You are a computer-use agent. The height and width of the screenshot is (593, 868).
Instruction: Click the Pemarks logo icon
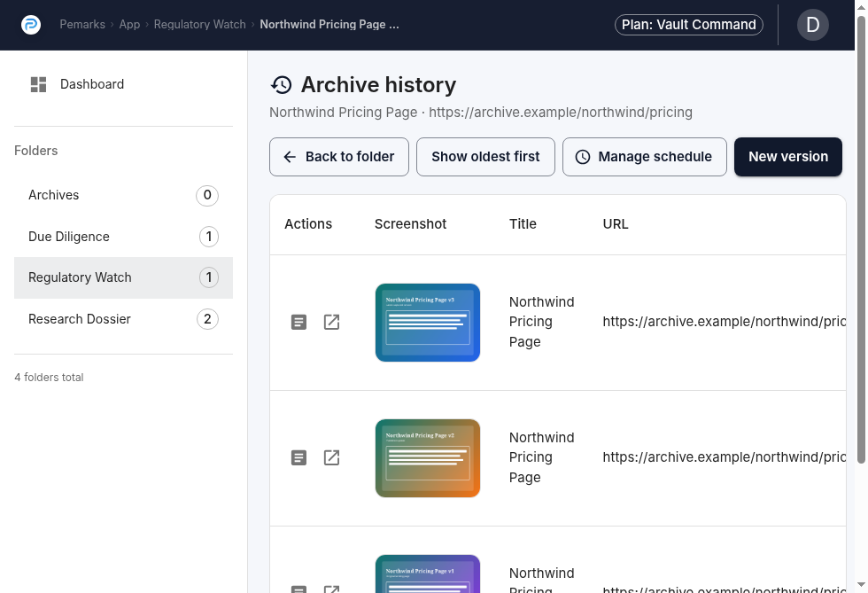pos(31,25)
